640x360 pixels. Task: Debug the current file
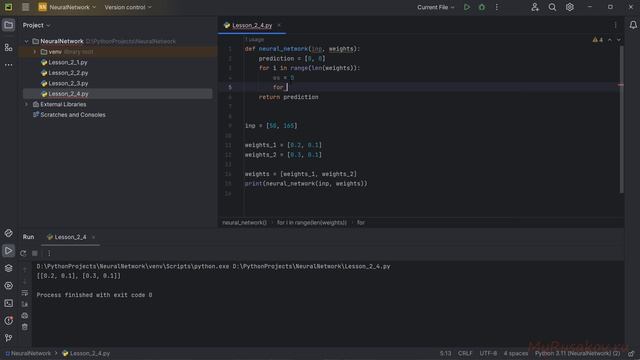(482, 7)
